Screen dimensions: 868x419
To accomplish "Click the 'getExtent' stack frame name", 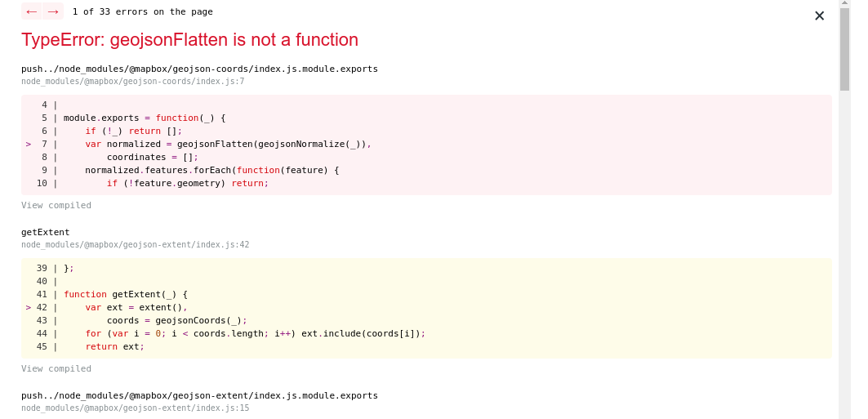I will tap(46, 232).
